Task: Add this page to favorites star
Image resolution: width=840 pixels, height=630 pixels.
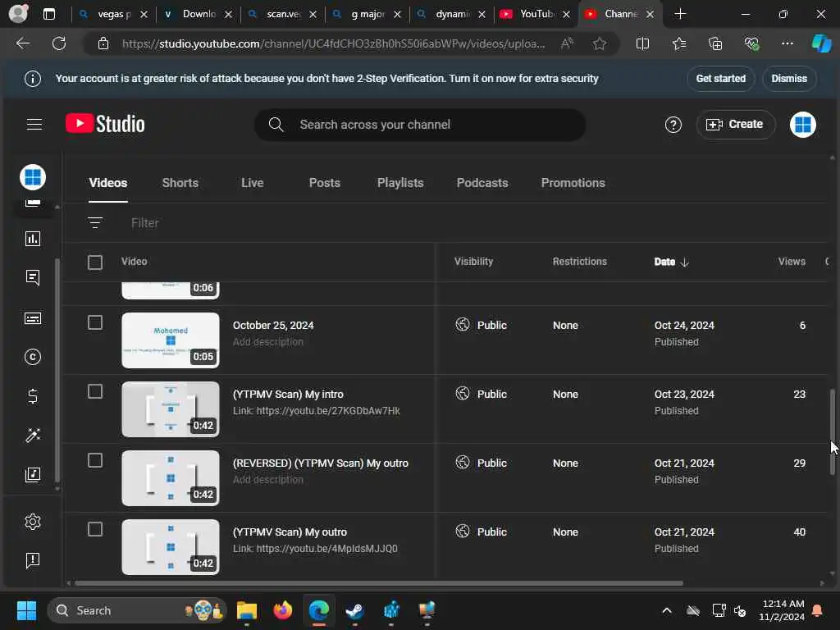Action: click(600, 43)
